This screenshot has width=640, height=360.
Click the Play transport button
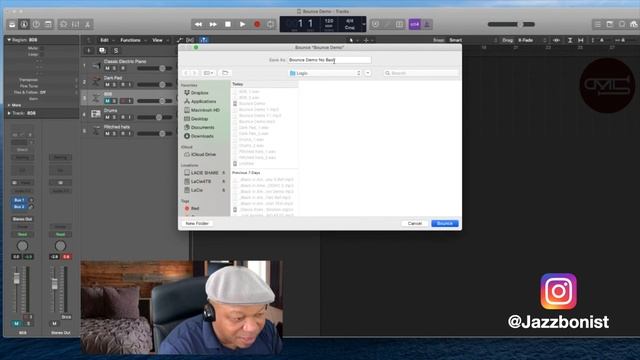pos(242,24)
